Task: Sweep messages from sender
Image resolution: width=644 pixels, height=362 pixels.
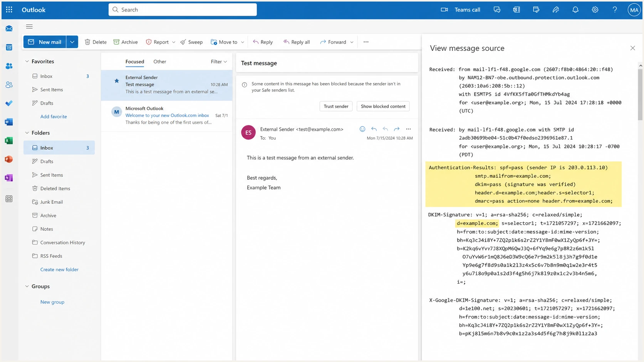Action: pos(191,42)
